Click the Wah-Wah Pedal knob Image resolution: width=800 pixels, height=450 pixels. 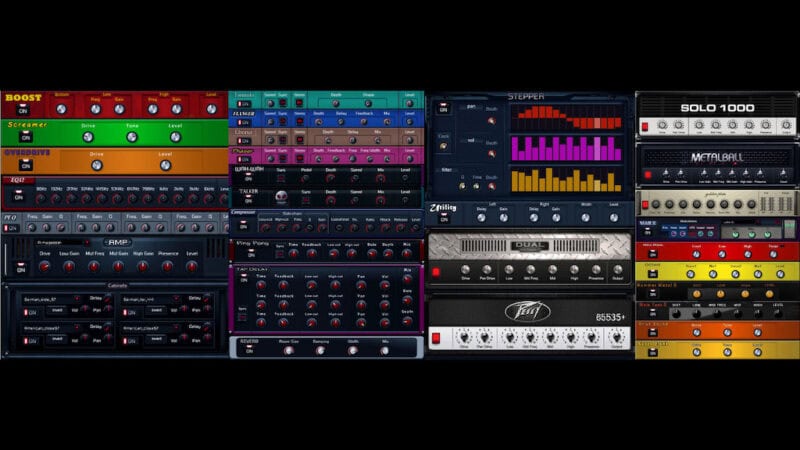coord(305,179)
